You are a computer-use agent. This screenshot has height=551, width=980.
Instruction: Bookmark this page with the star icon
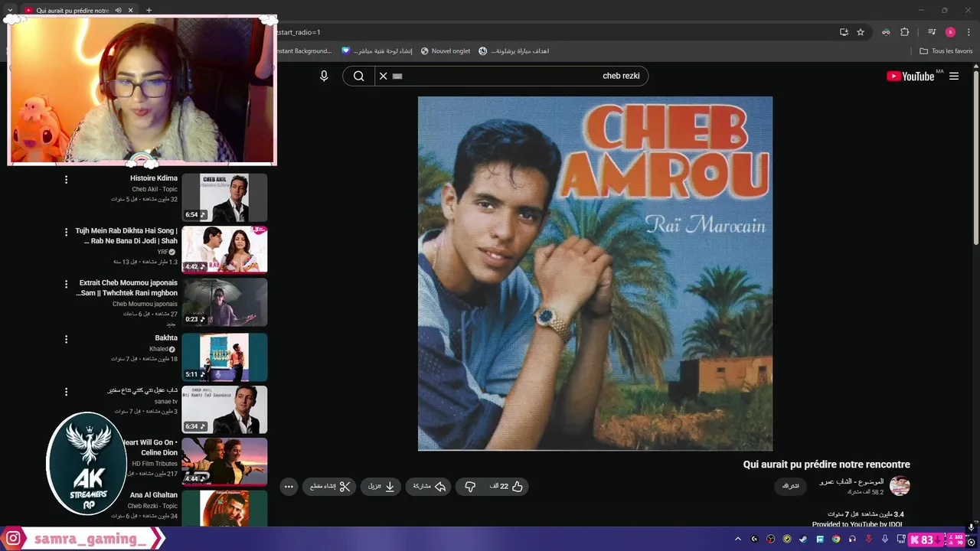[861, 32]
